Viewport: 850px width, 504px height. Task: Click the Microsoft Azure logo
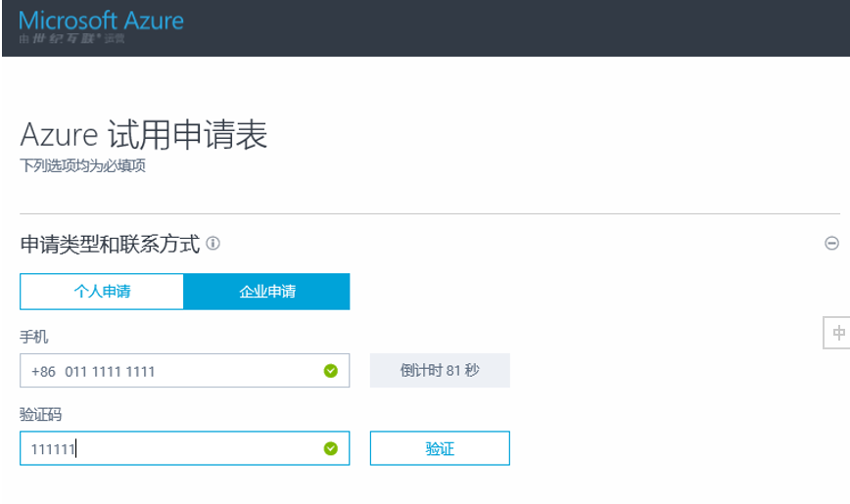pyautogui.click(x=101, y=21)
